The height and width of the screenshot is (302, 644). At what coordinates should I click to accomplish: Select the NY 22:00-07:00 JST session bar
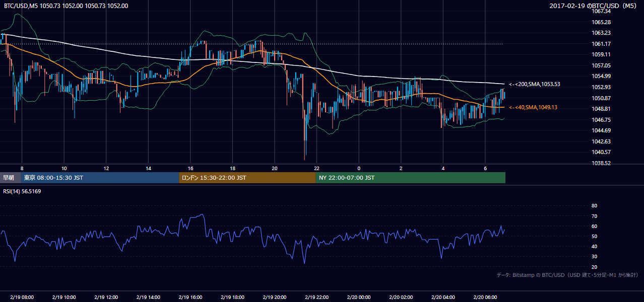[x=411, y=178]
